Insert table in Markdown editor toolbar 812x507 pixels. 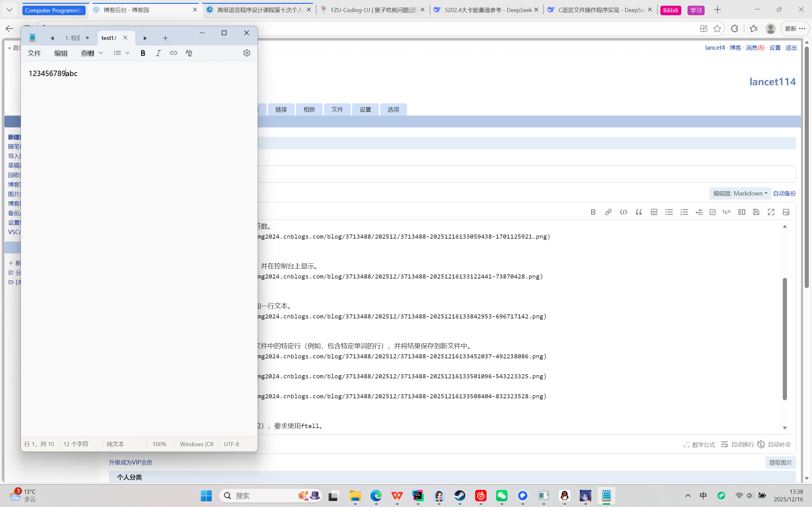[x=654, y=212]
